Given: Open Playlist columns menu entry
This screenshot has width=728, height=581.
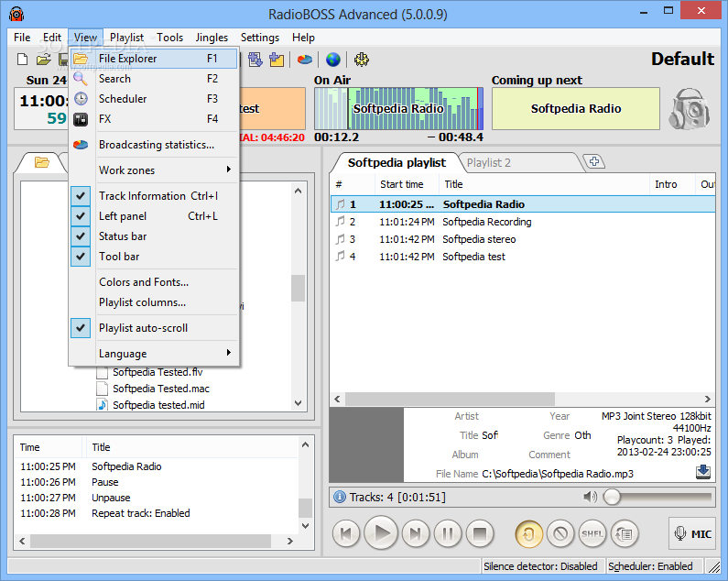Looking at the screenshot, I should [154, 302].
